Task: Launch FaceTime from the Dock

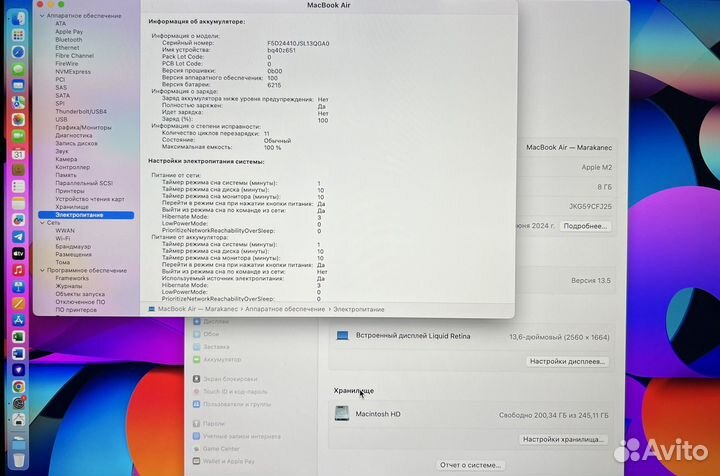Action: [18, 136]
